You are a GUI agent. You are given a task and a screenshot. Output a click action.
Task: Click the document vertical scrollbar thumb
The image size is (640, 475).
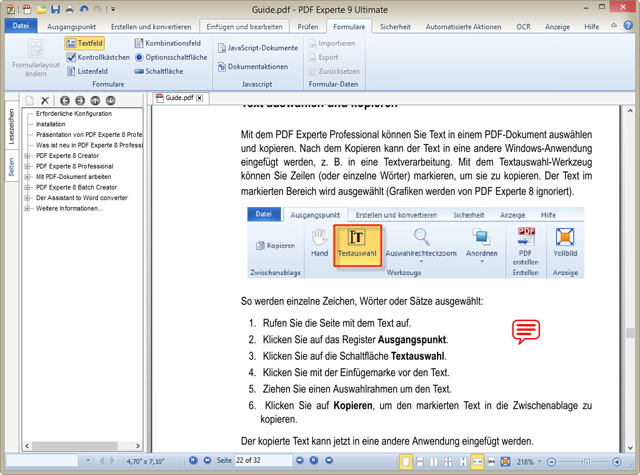[629, 333]
